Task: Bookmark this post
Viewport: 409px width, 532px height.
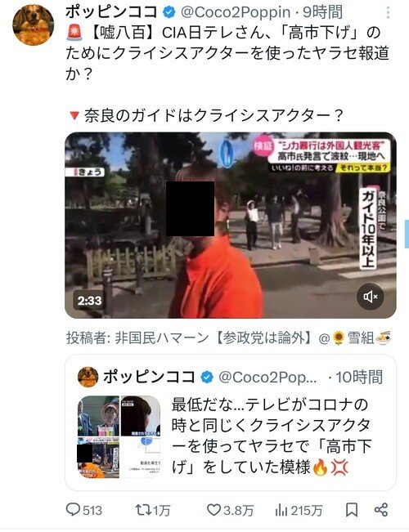Action: click(x=351, y=510)
